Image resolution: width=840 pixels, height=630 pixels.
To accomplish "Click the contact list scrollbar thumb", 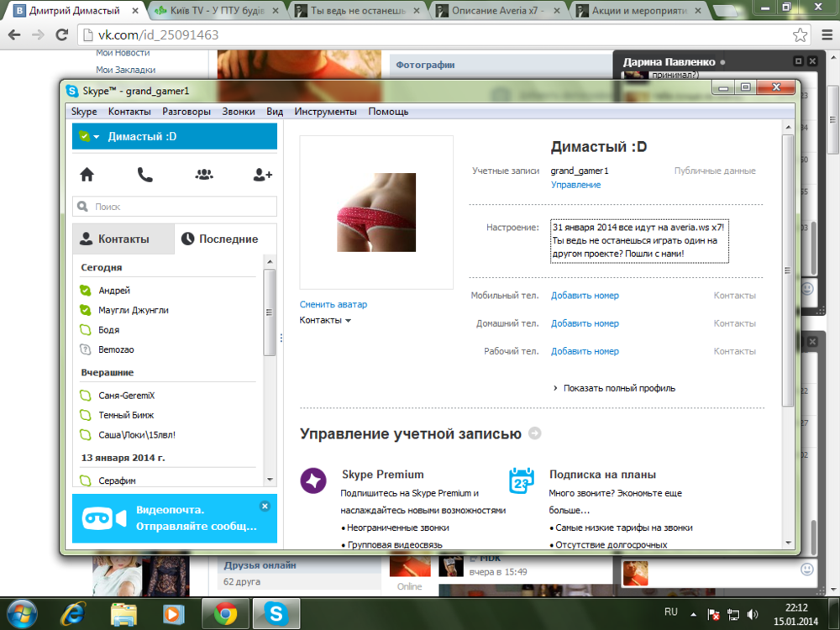I will pos(270,312).
